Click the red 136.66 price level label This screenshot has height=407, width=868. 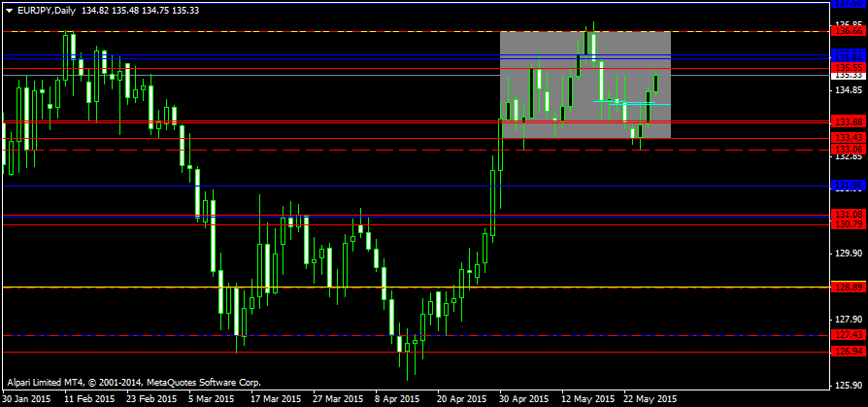(848, 32)
